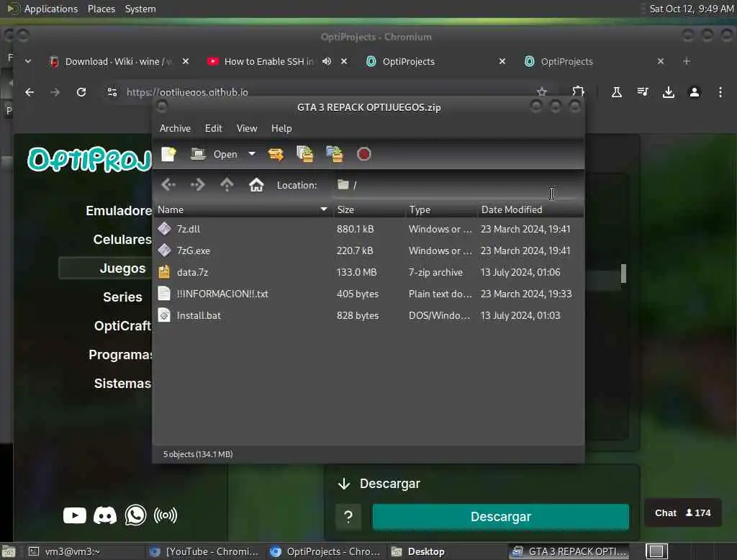Open the OptiCraft sidebar link
The width and height of the screenshot is (737, 560).
(122, 325)
